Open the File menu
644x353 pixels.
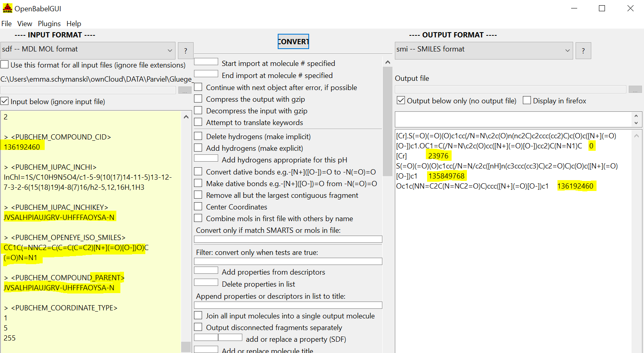pos(6,24)
